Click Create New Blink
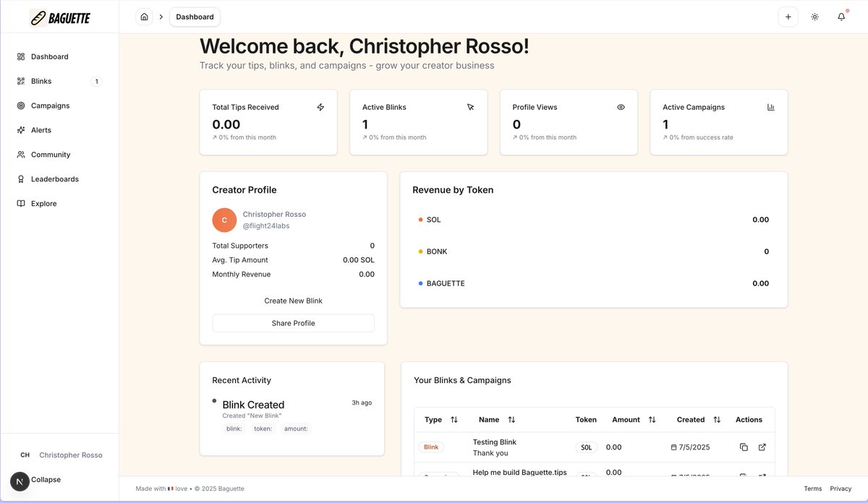The width and height of the screenshot is (868, 503). click(293, 301)
